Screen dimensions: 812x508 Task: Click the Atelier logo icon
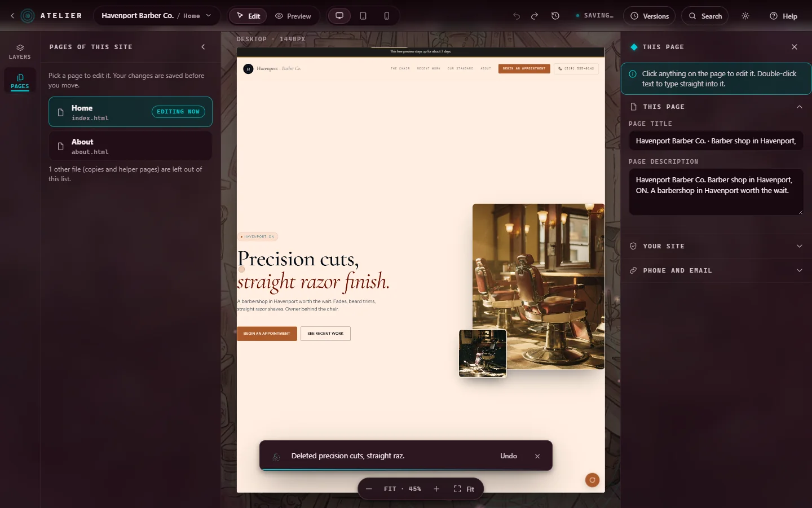(x=28, y=16)
